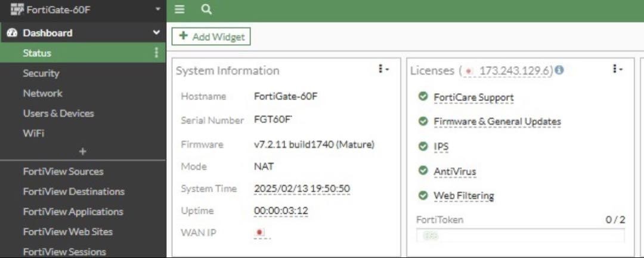Click the Dashboard gauge icon

[x=13, y=33]
